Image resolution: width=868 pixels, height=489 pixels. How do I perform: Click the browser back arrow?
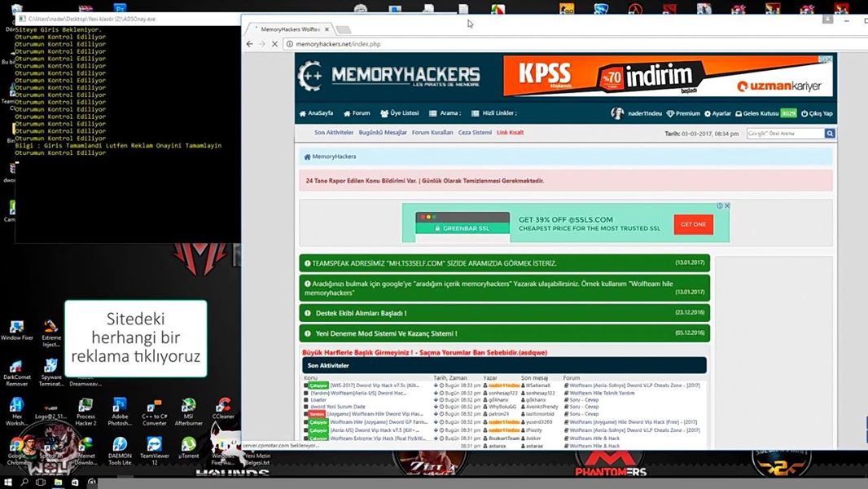[x=250, y=44]
